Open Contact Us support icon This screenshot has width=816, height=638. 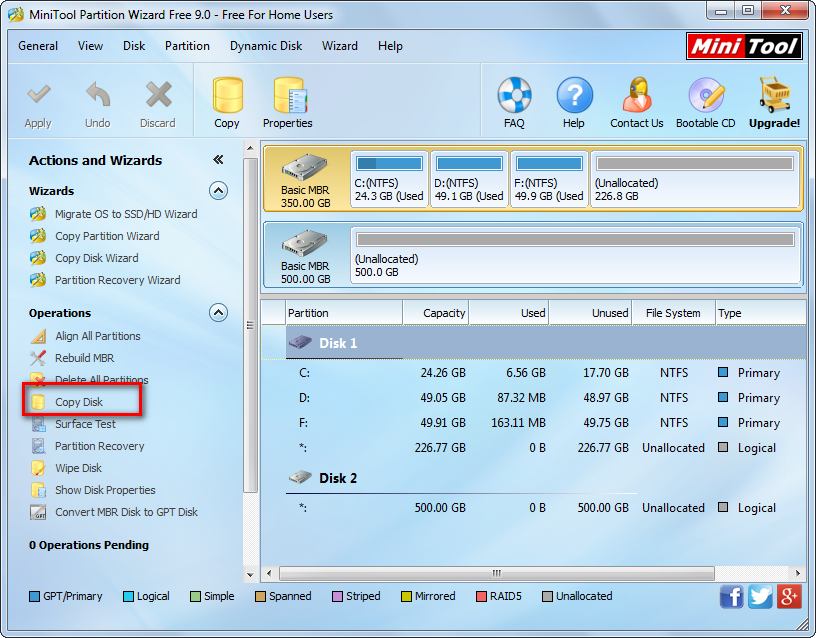pos(636,95)
